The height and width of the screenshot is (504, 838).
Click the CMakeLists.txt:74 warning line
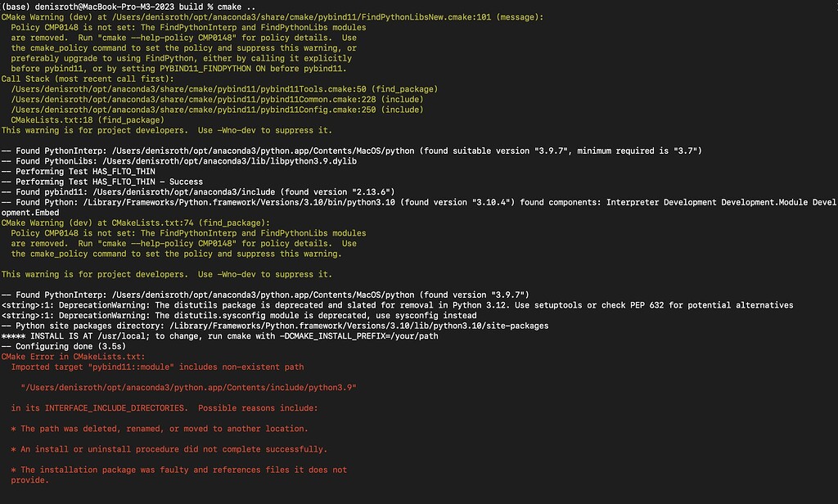click(x=136, y=223)
